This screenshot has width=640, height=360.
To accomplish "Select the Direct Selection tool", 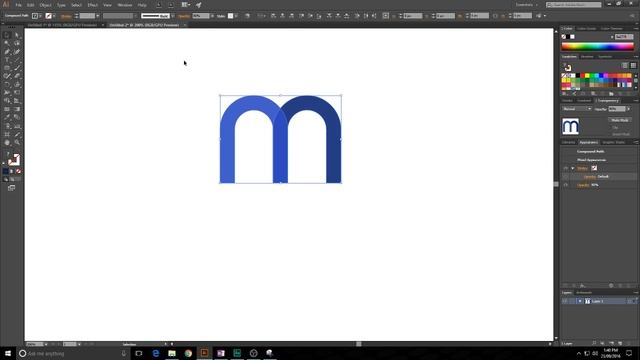I will 17,36.
